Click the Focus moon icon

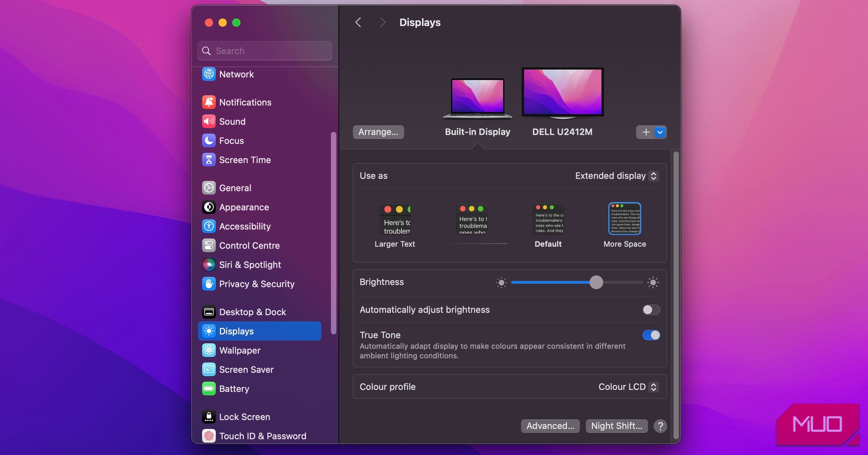coord(209,140)
